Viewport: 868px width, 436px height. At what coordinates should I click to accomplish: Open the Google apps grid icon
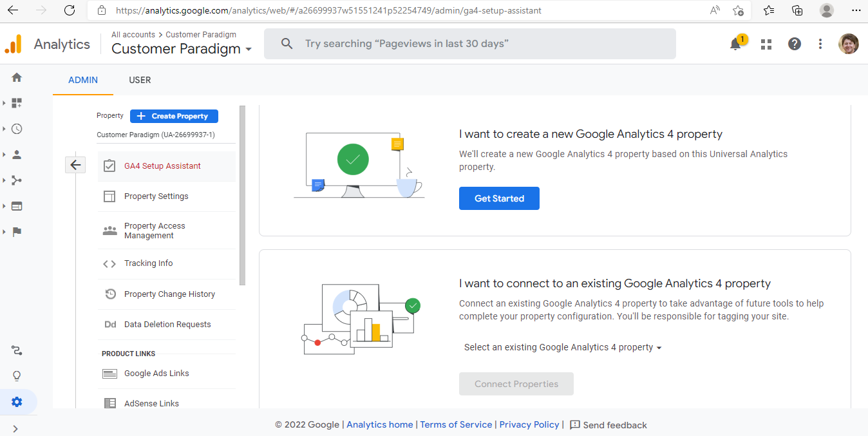766,44
